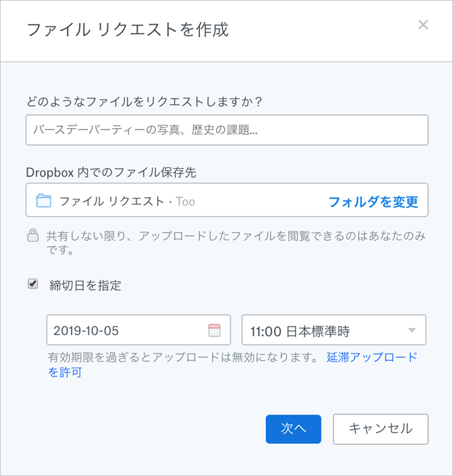Image resolution: width=453 pixels, height=476 pixels.
Task: Click the 2019-10-05 date field
Action: [126, 330]
